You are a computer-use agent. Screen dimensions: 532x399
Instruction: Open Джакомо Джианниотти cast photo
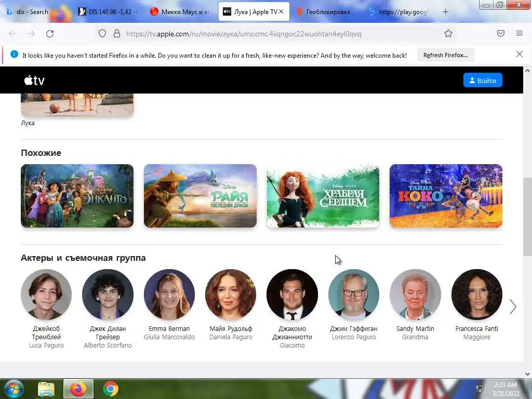(x=292, y=295)
